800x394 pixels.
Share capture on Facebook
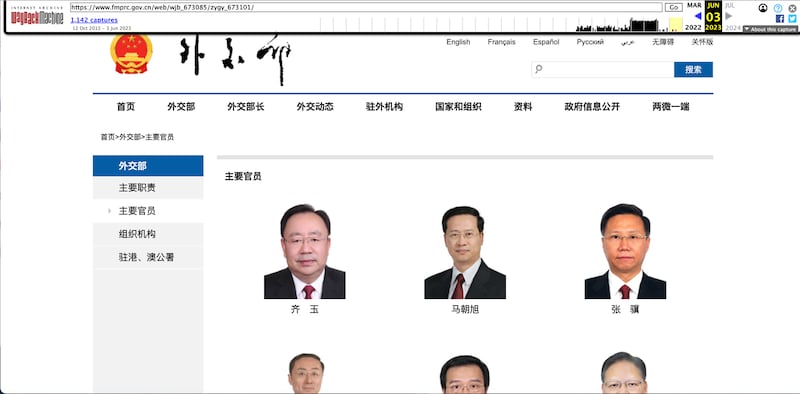click(x=780, y=19)
